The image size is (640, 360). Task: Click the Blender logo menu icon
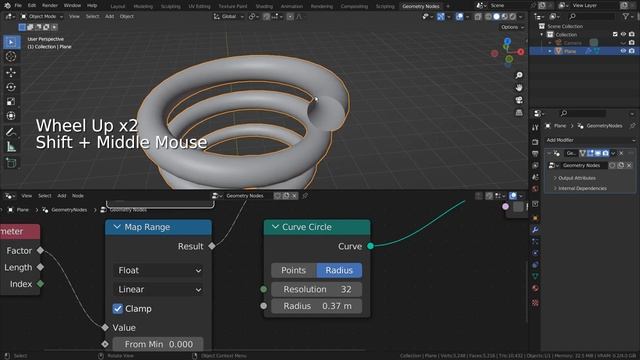point(7,6)
